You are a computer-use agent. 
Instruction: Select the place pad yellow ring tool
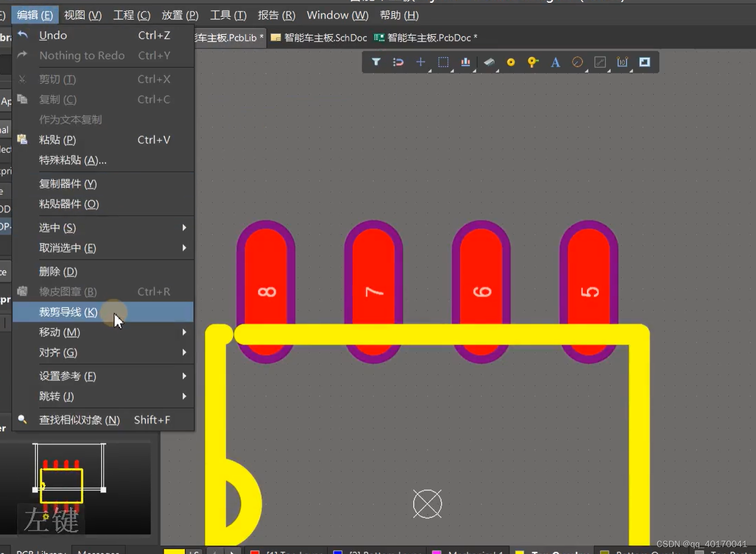click(x=511, y=62)
